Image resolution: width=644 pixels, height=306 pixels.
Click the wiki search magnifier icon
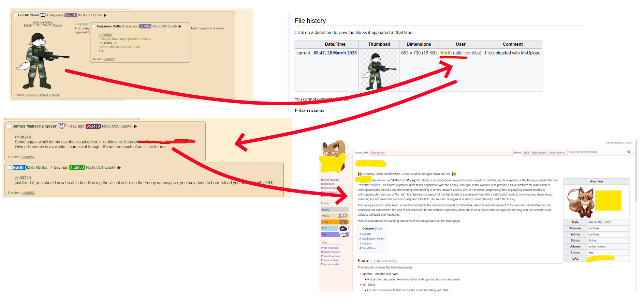tap(629, 152)
